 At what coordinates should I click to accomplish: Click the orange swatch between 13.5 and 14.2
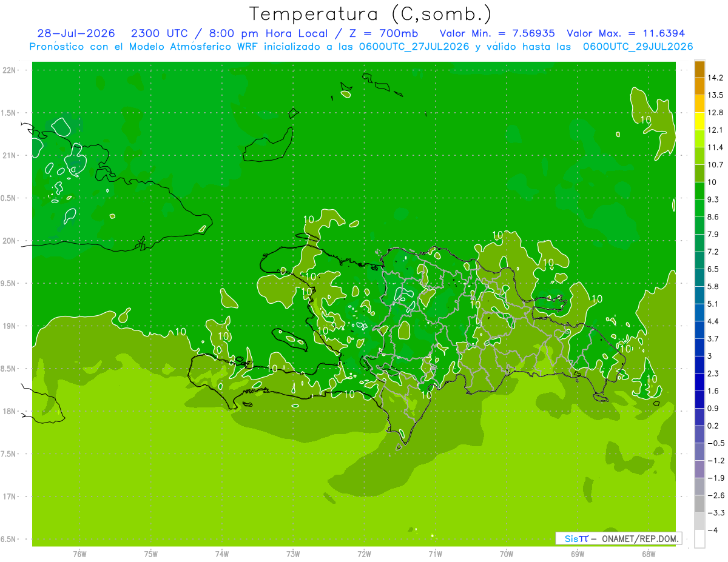pos(699,86)
